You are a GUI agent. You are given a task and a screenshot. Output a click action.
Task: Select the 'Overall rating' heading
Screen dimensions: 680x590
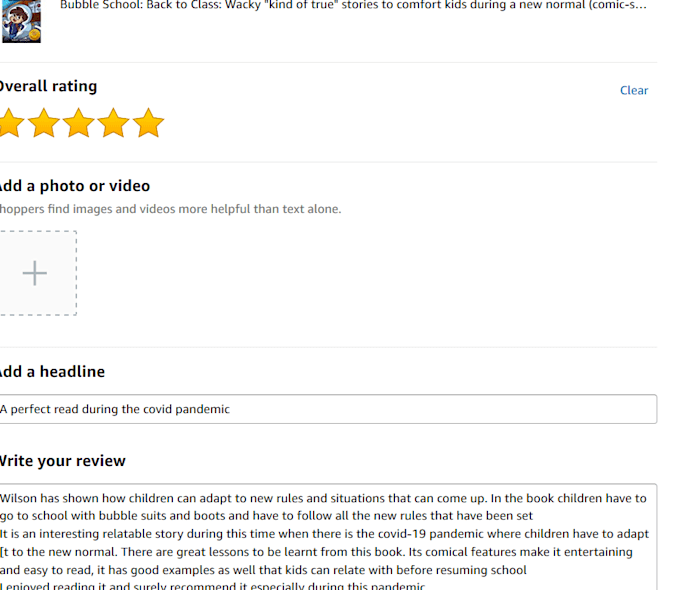48,86
